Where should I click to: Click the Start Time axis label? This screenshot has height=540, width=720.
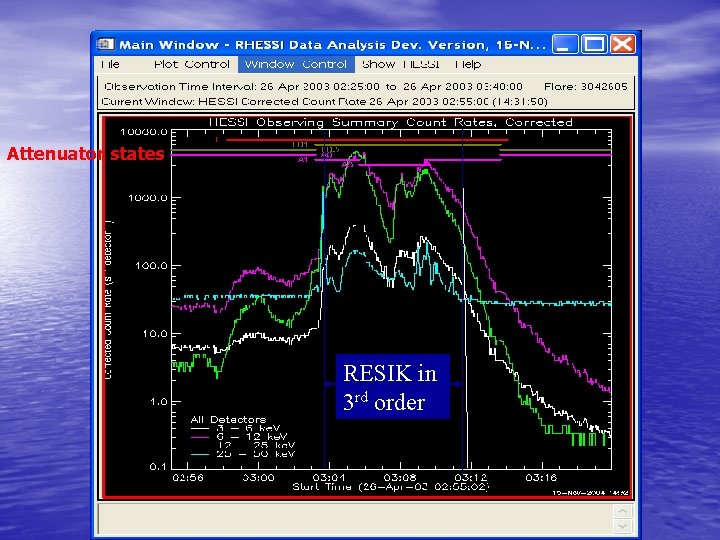click(x=391, y=487)
